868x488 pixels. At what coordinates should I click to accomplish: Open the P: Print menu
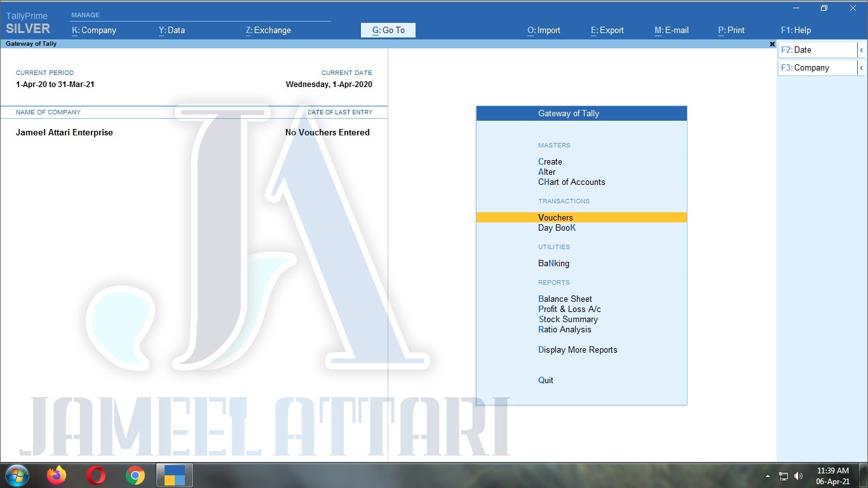731,30
